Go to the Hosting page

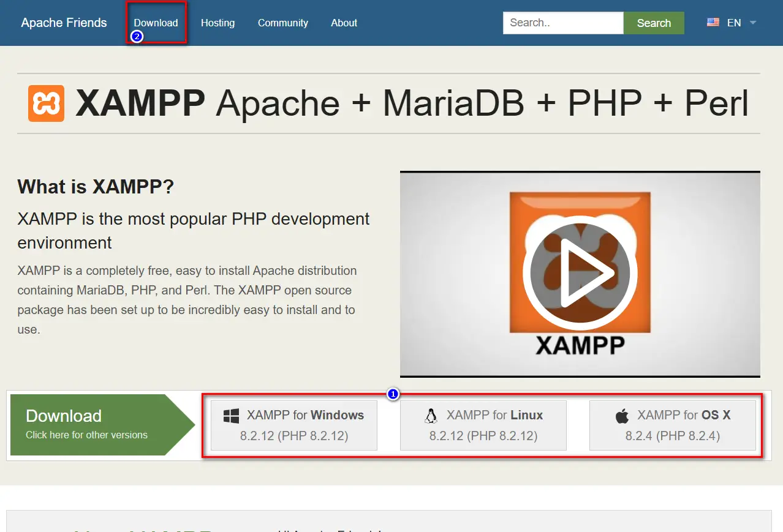217,23
